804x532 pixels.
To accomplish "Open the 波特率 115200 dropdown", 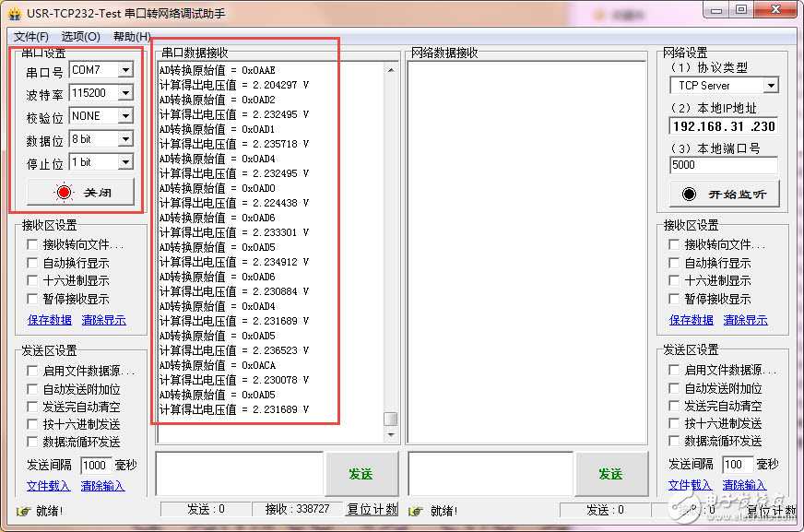I will [x=125, y=93].
